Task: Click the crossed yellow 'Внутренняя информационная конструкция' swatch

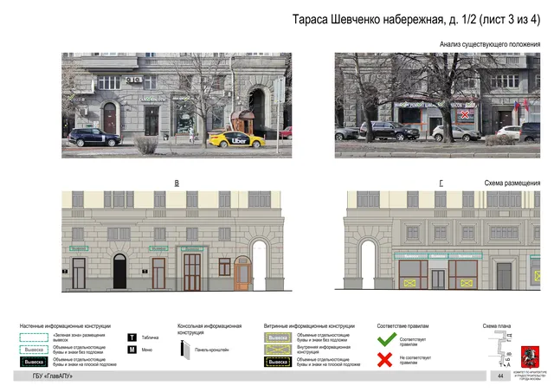Action: tap(278, 350)
